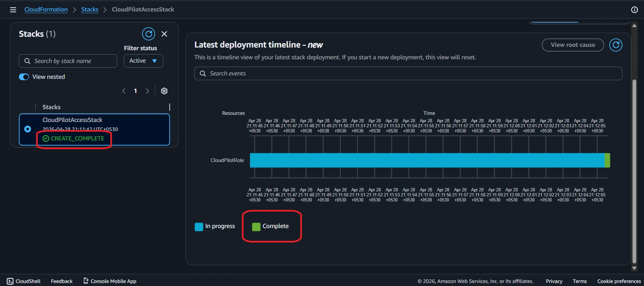The width and height of the screenshot is (644, 286).
Task: Click the CloudFormation breadcrumb link
Action: click(46, 9)
